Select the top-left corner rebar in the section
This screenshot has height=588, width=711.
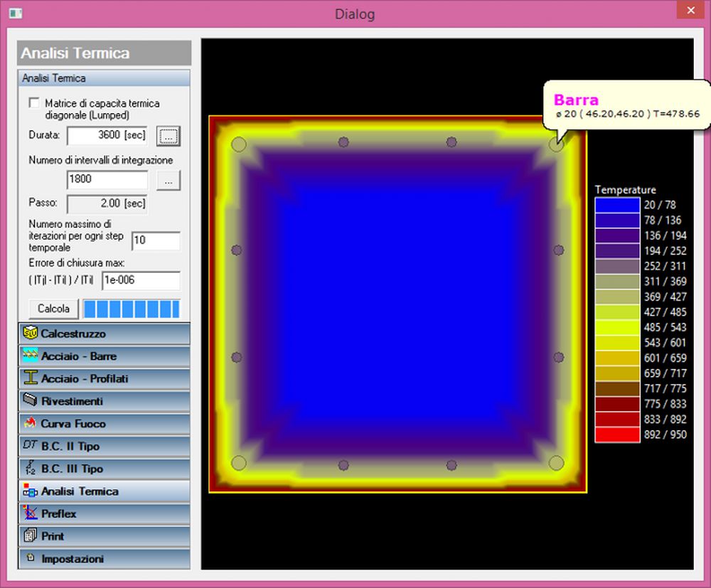tap(239, 144)
